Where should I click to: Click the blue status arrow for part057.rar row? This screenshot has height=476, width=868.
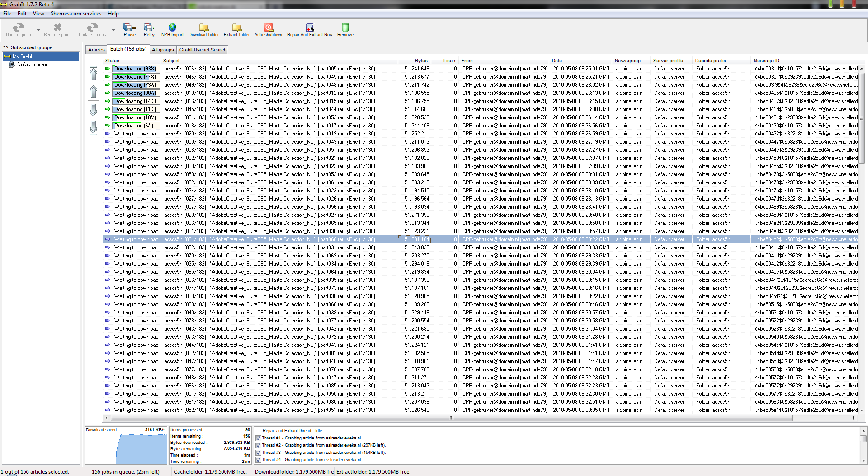[x=108, y=150]
